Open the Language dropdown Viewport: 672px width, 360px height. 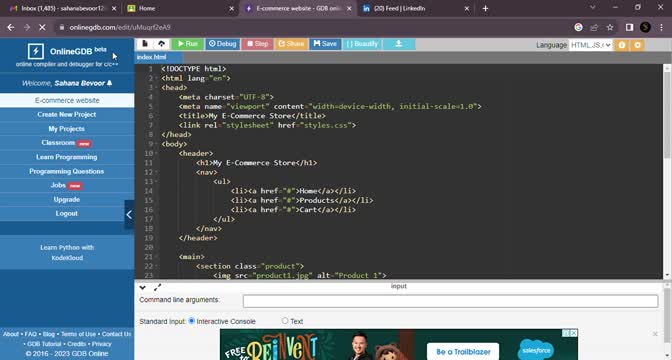(591, 45)
